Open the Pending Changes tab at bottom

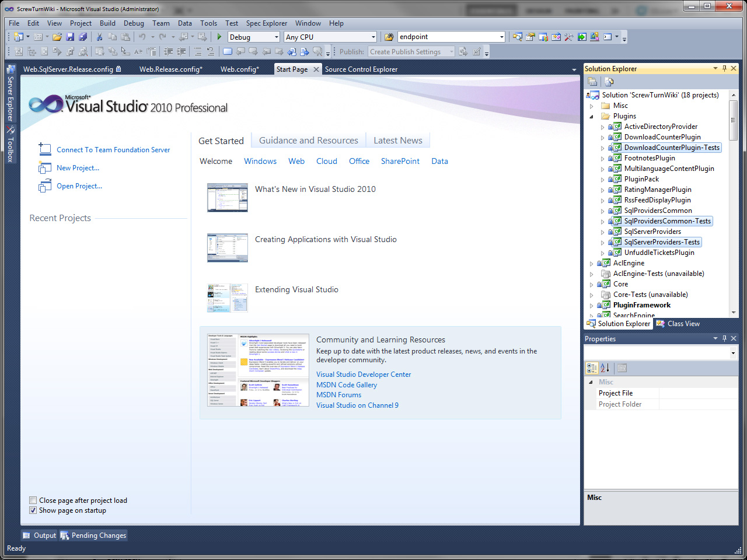(x=93, y=535)
